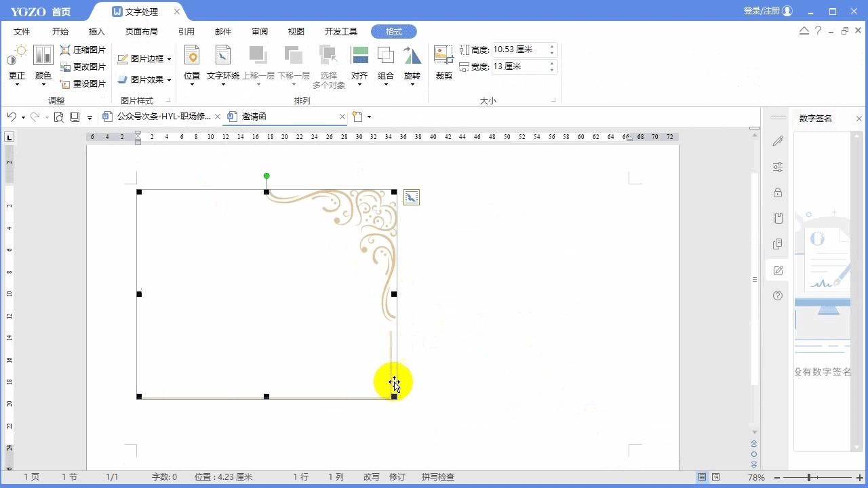868x488 pixels.
Task: Click the zoom slider in status bar
Action: [x=809, y=477]
